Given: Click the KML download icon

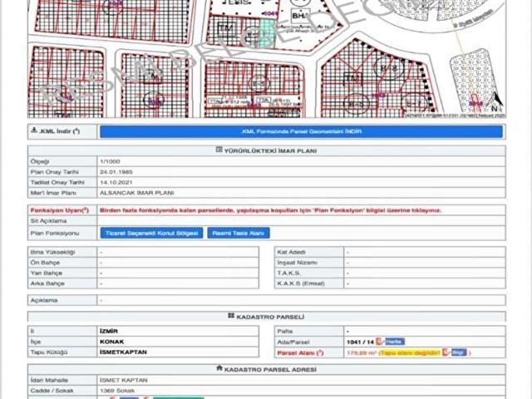Looking at the screenshot, I should click(33, 131).
